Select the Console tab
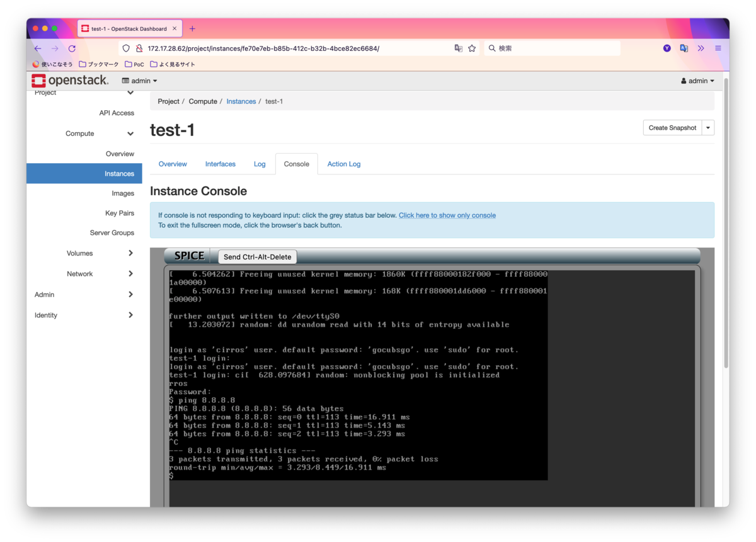This screenshot has height=542, width=756. coord(296,164)
